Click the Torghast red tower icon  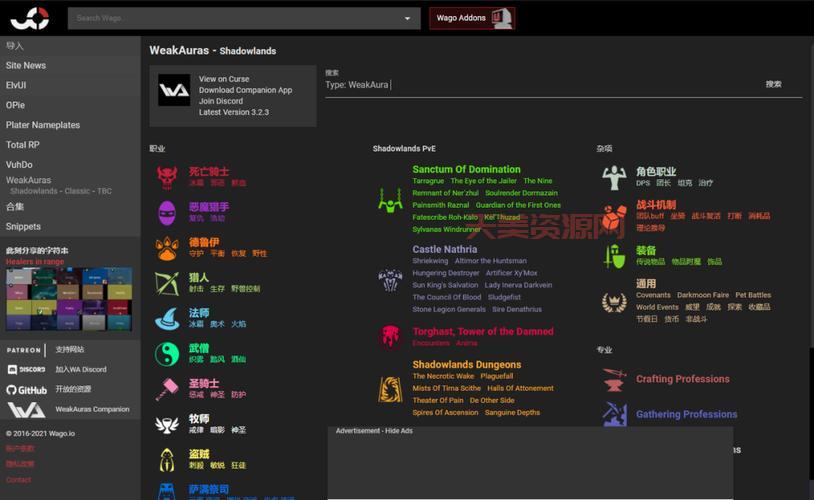pos(390,336)
